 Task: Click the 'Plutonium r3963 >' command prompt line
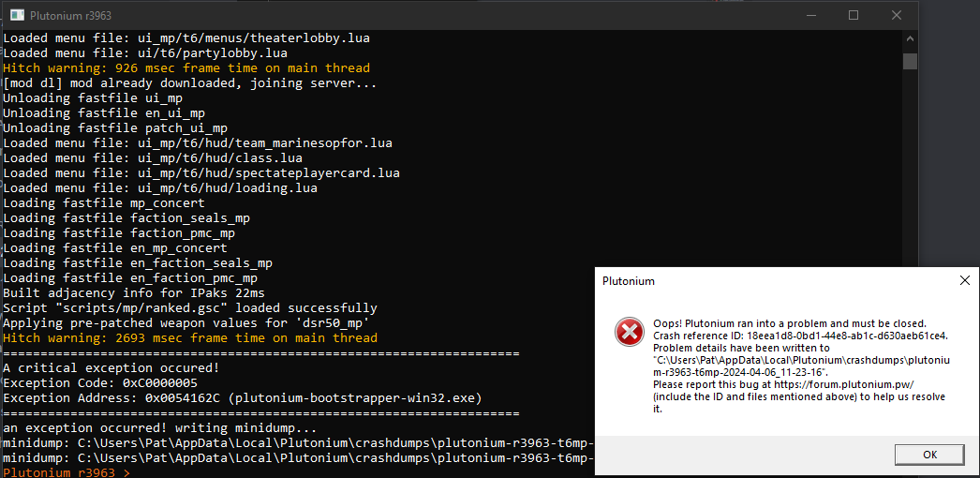tap(67, 473)
